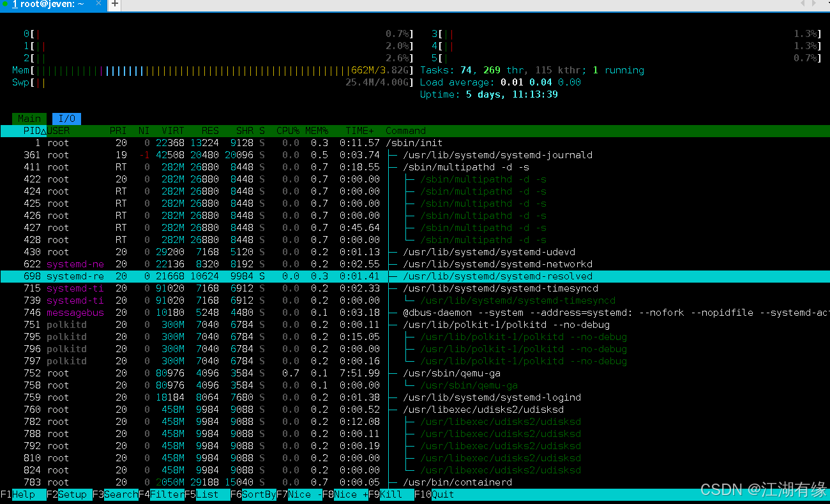Sort by the NI column header
Image resolution: width=830 pixels, height=504 pixels.
(x=144, y=131)
